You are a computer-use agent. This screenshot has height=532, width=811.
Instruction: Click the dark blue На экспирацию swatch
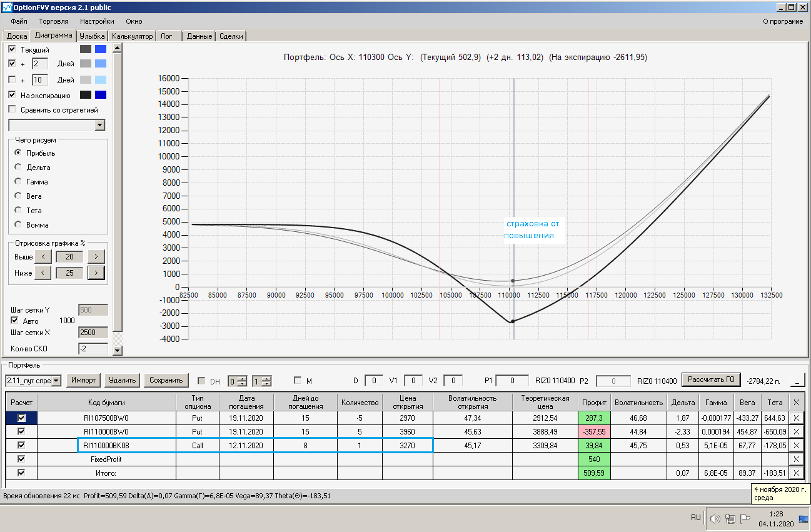[101, 95]
